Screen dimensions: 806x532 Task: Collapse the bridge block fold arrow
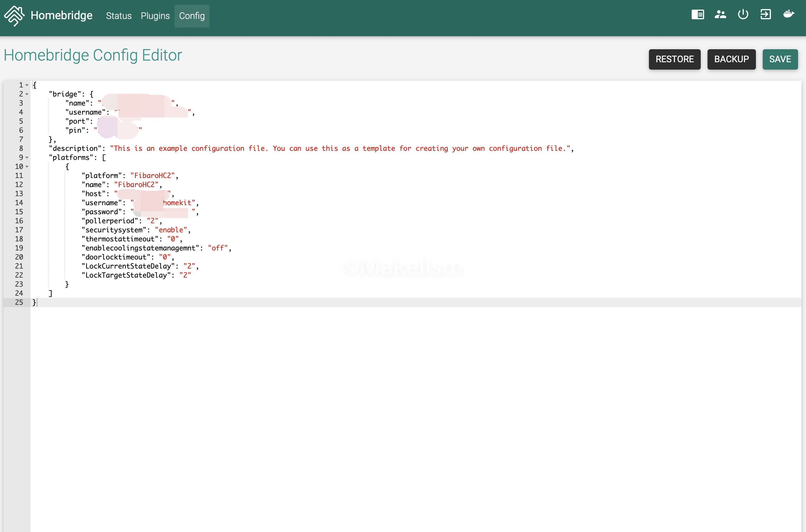(x=27, y=94)
